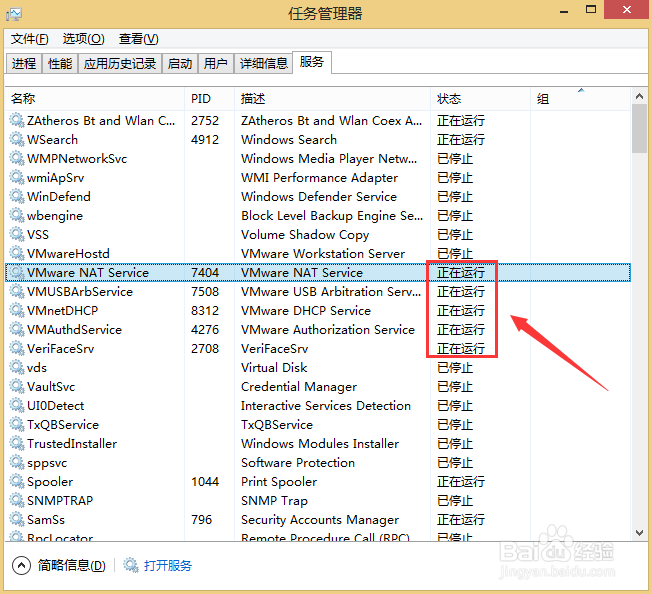Click the gear icon beside sppsvc
This screenshot has width=652, height=594.
pos(17,462)
